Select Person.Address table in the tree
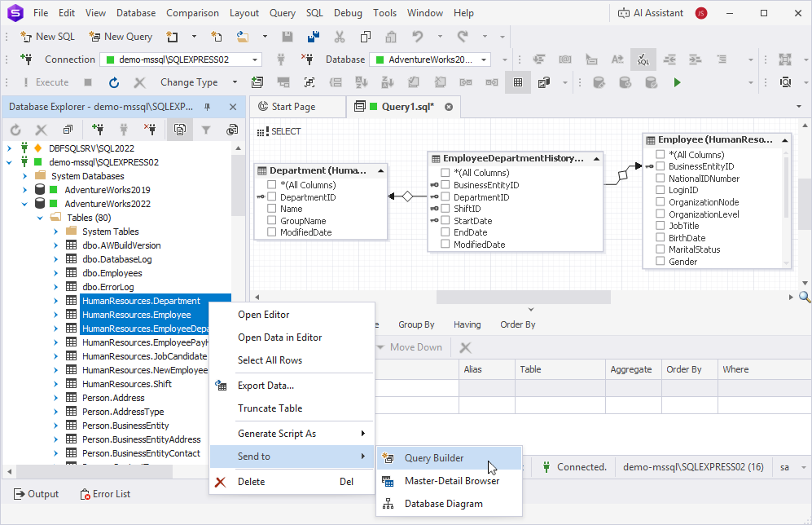 click(112, 398)
